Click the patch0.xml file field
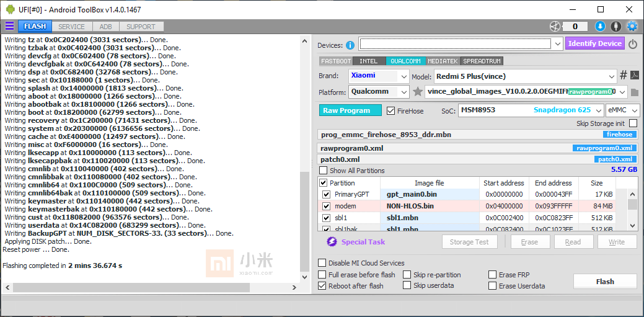The image size is (644, 317). click(478, 159)
